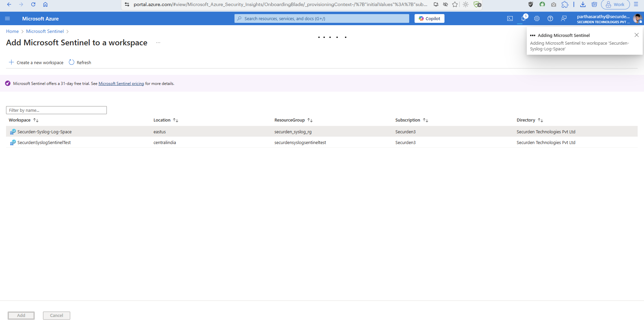This screenshot has height=323, width=644.
Task: Reload the page with the browser refresh icon
Action: pyautogui.click(x=33, y=4)
